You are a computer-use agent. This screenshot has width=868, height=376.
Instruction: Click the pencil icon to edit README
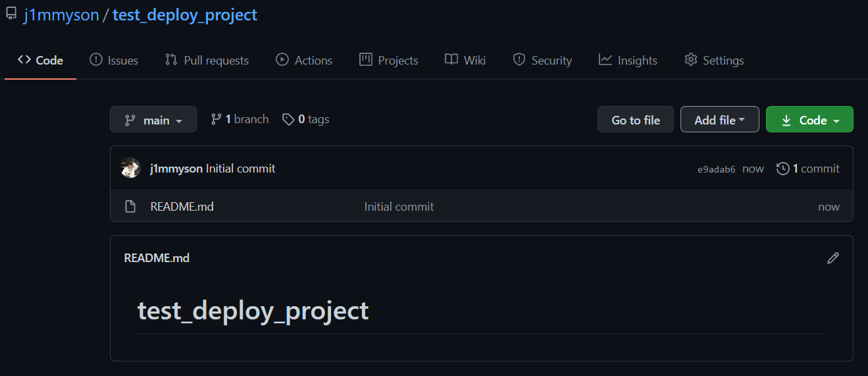833,258
